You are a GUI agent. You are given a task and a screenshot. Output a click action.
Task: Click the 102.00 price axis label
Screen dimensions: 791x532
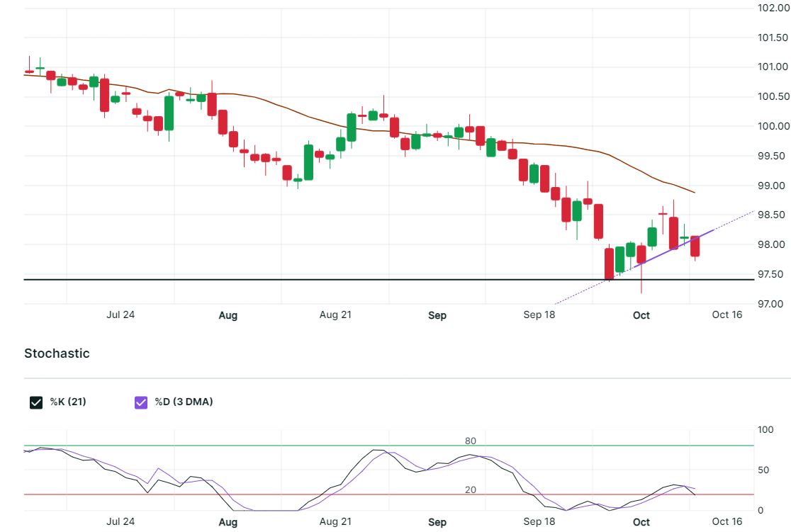[773, 8]
